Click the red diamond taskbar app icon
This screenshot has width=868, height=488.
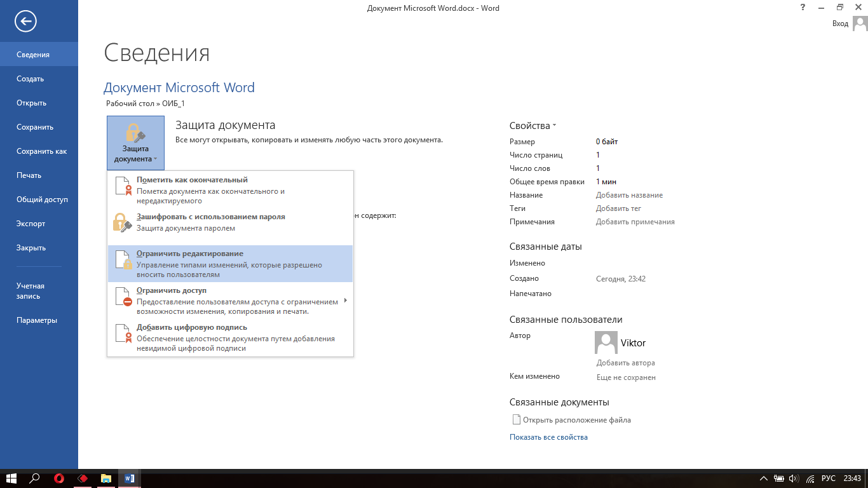[83, 478]
